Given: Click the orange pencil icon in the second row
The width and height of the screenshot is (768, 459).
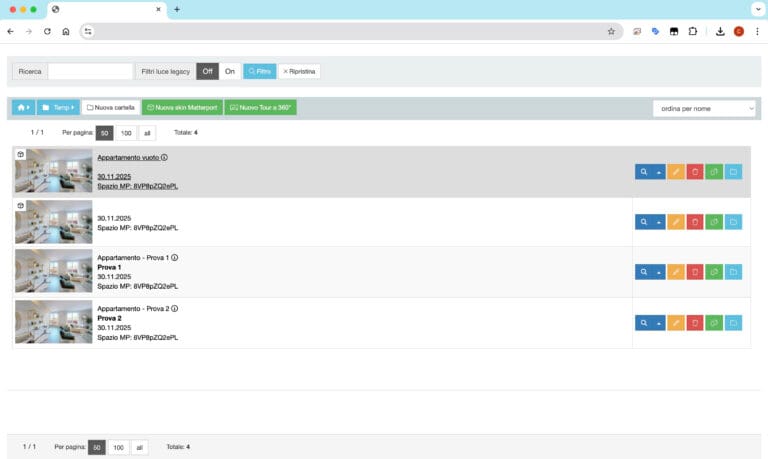Looking at the screenshot, I should coord(676,222).
